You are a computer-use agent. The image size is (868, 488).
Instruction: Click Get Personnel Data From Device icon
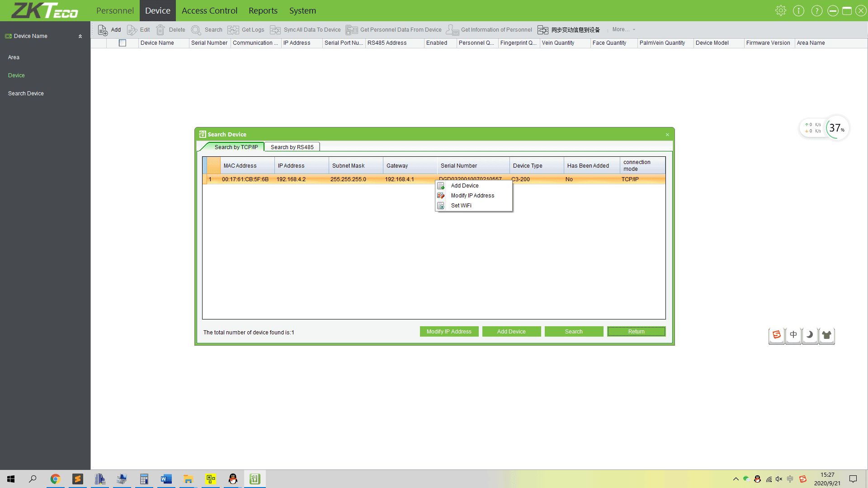coord(351,30)
